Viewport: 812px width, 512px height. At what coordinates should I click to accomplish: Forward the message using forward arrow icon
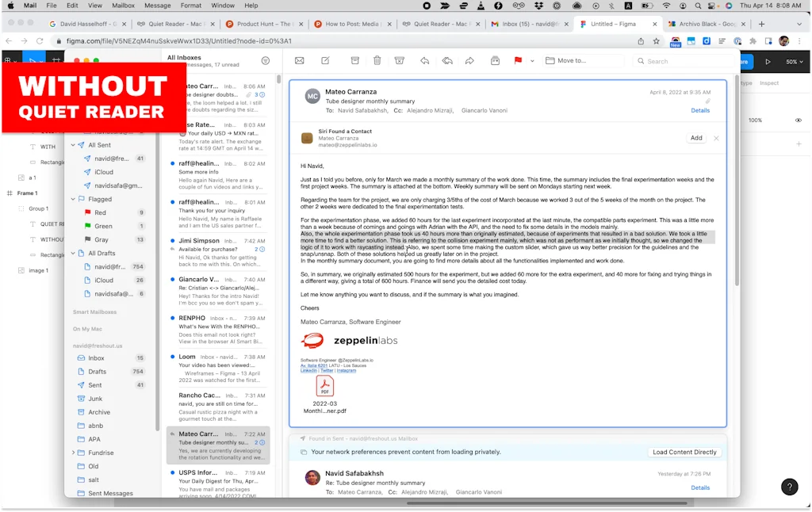470,60
